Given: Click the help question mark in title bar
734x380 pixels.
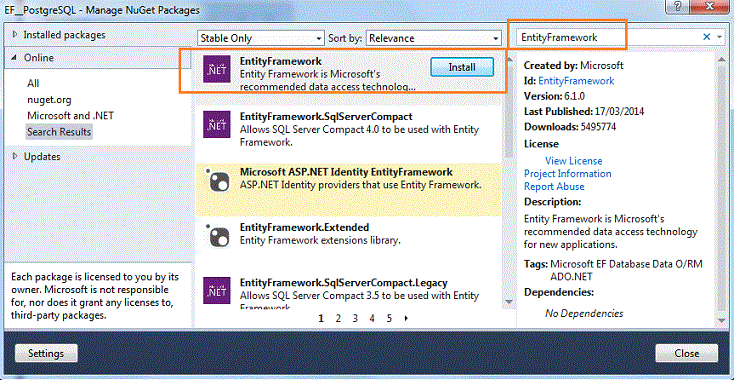Looking at the screenshot, I should click(x=678, y=6).
